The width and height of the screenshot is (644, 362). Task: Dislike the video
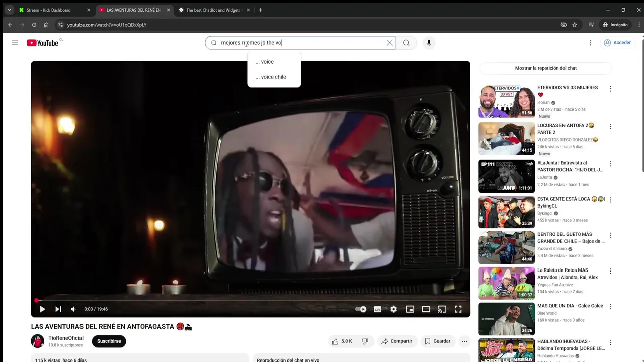point(365,341)
